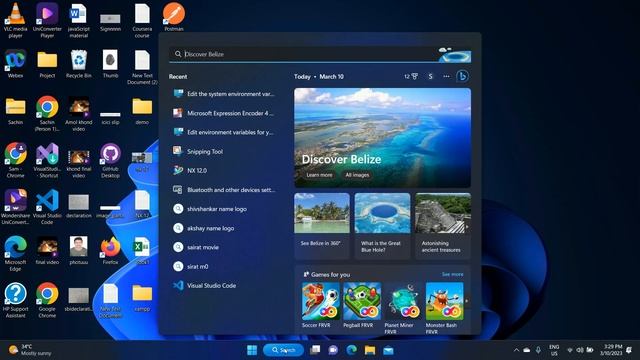Open more options ellipsis in search panel
The width and height of the screenshot is (640, 360).
tap(446, 76)
